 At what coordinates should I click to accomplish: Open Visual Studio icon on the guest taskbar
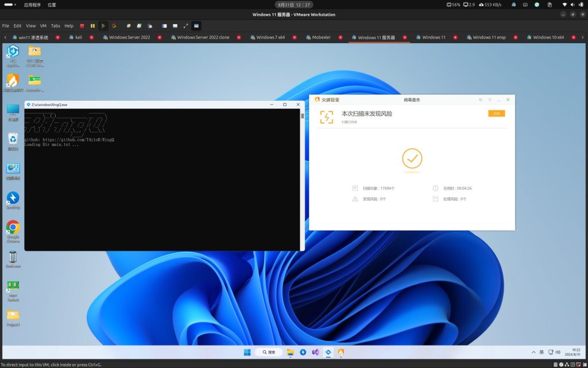pyautogui.click(x=315, y=352)
